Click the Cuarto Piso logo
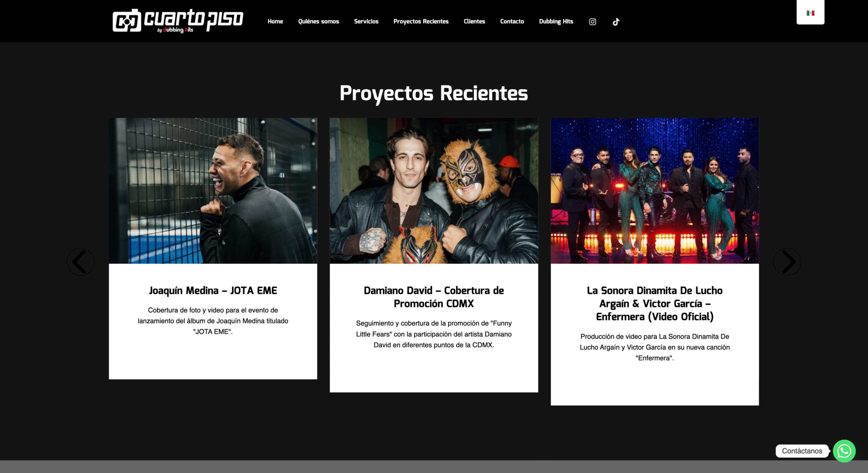 click(x=178, y=21)
